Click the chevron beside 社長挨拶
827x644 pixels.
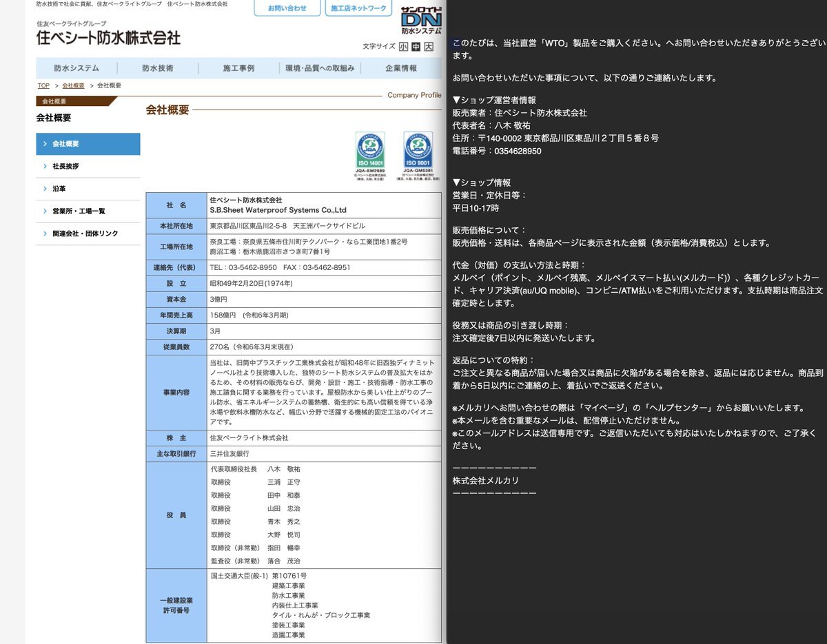tap(45, 166)
